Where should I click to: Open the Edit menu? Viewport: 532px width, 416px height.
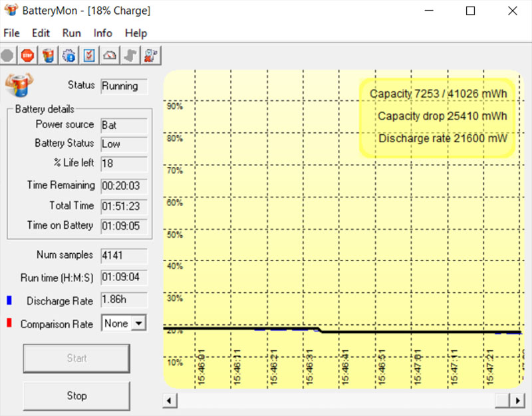[x=41, y=33]
